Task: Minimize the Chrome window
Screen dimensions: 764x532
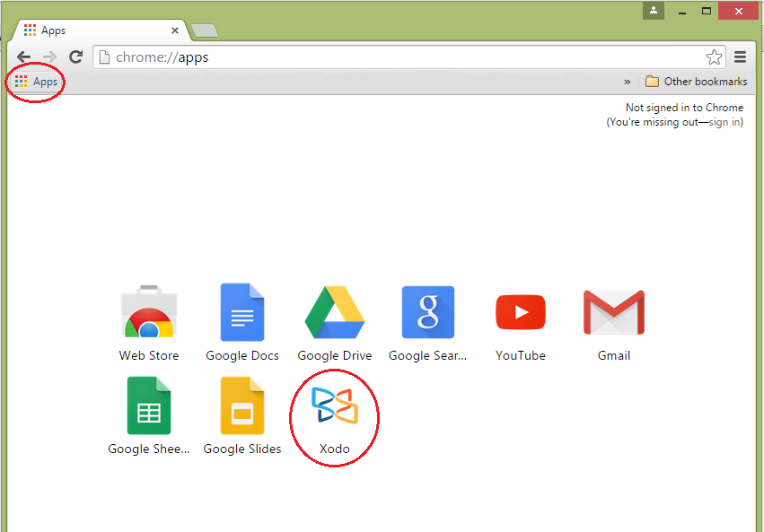Action: 682,11
